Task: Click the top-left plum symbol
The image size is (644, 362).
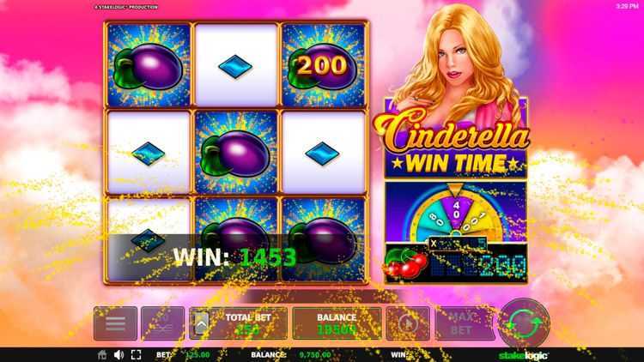Action: (149, 66)
